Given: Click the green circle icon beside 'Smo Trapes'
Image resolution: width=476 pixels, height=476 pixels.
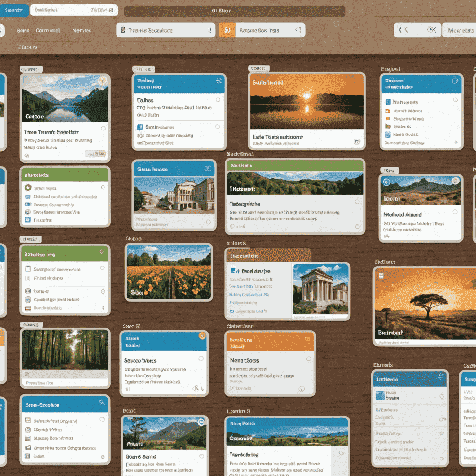Looking at the screenshot, I should click(x=28, y=187).
